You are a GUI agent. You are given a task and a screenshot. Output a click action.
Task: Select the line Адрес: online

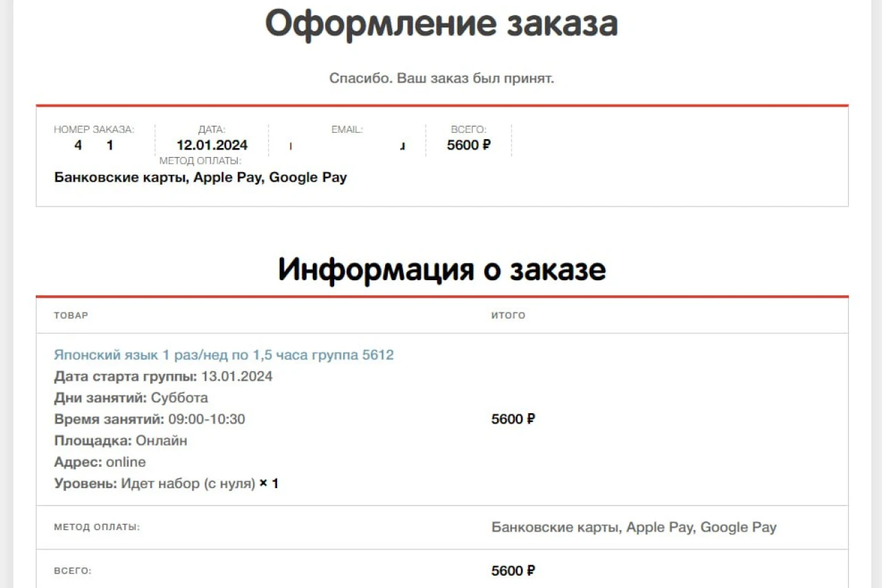(x=100, y=462)
